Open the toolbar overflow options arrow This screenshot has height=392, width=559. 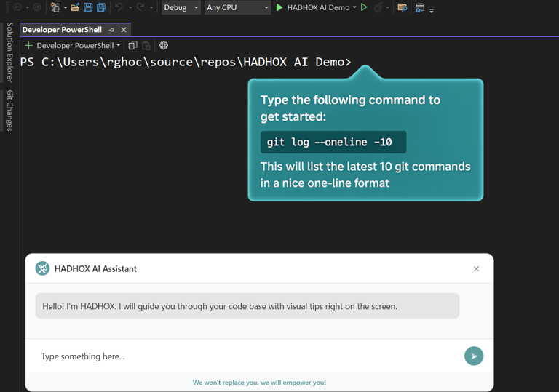pyautogui.click(x=432, y=11)
